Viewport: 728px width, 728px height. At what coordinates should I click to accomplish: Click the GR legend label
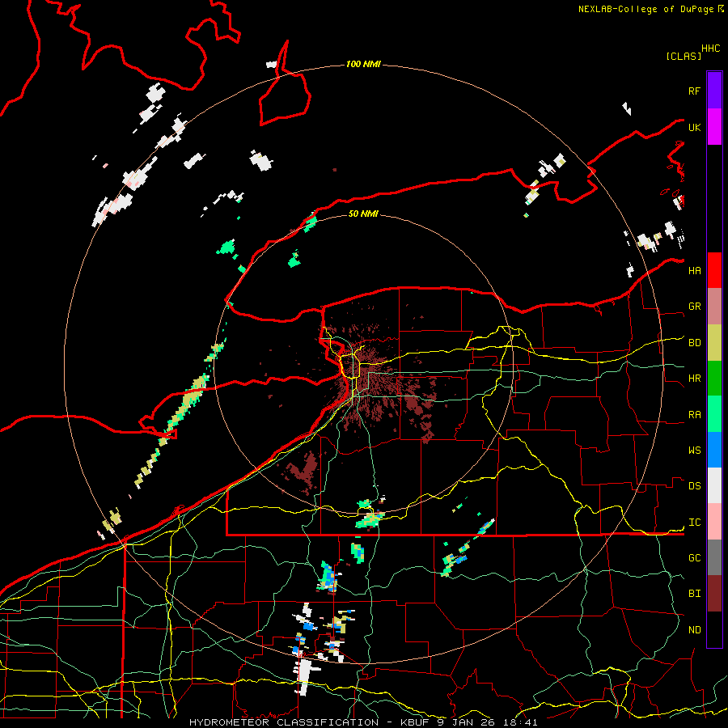tap(695, 307)
